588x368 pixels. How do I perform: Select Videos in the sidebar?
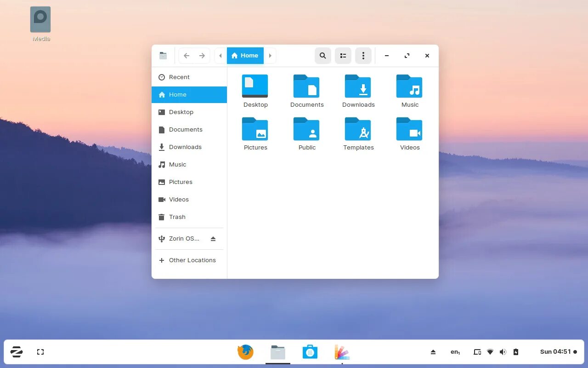(189, 200)
